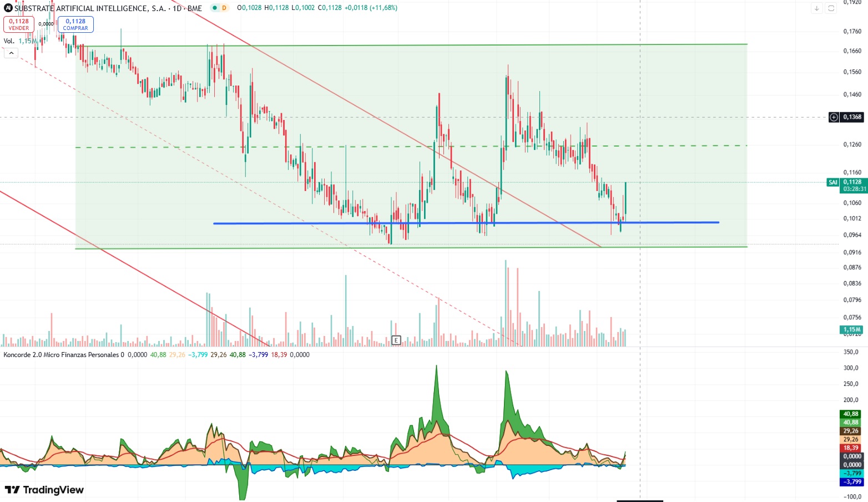
Task: Click the 0,0836 price axis value
Action: pos(852,284)
